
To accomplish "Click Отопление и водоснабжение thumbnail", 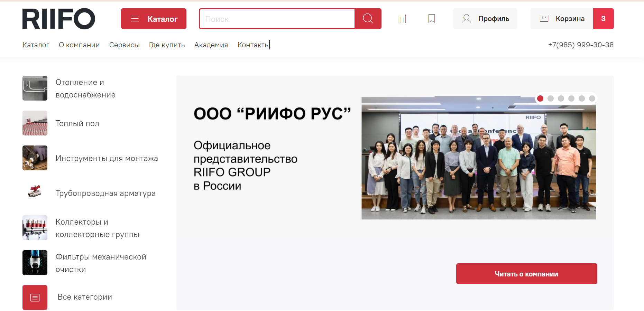I will click(x=35, y=88).
